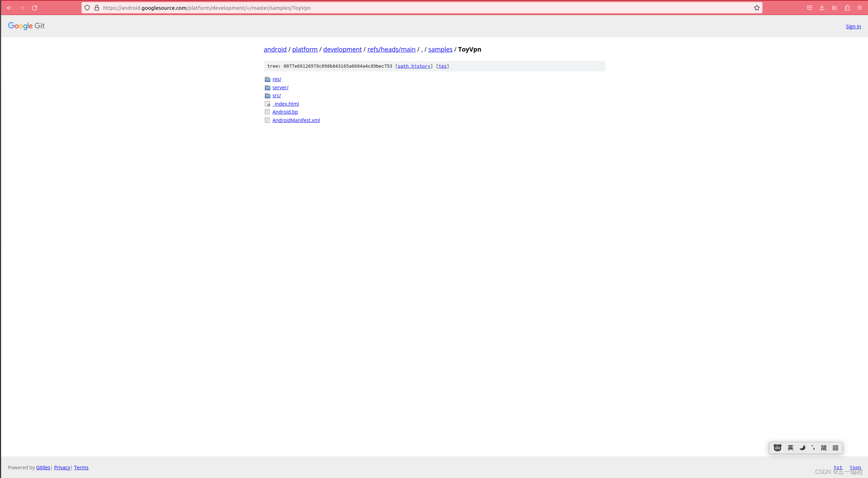Reload the current page
Image resolution: width=868 pixels, height=478 pixels.
34,7
